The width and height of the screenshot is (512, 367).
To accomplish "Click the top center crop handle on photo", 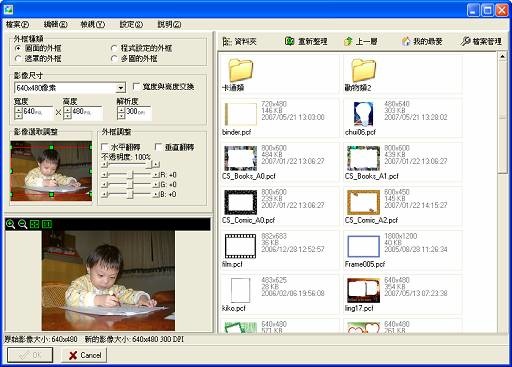I will (x=51, y=147).
